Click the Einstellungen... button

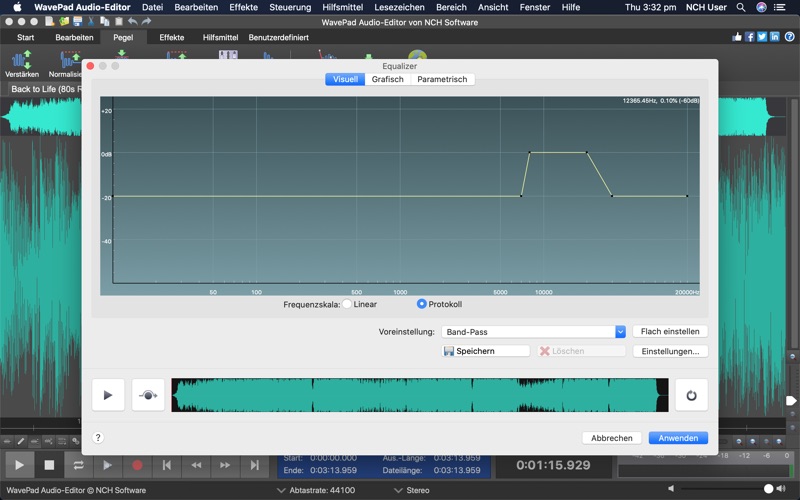click(670, 351)
